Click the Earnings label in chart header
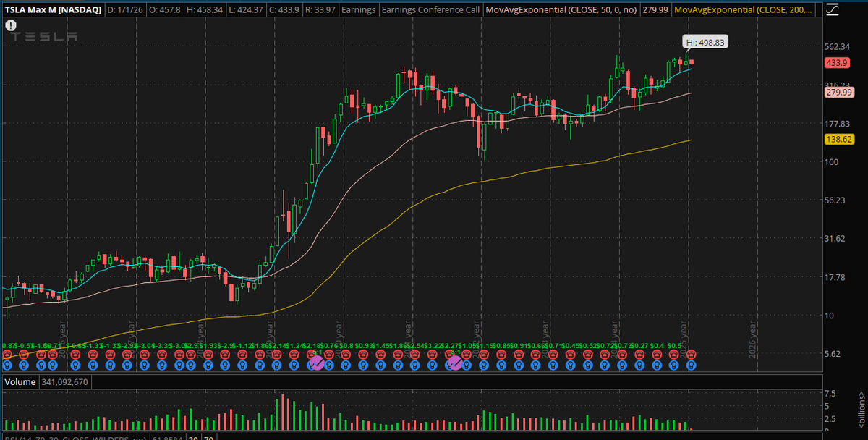 click(x=359, y=11)
